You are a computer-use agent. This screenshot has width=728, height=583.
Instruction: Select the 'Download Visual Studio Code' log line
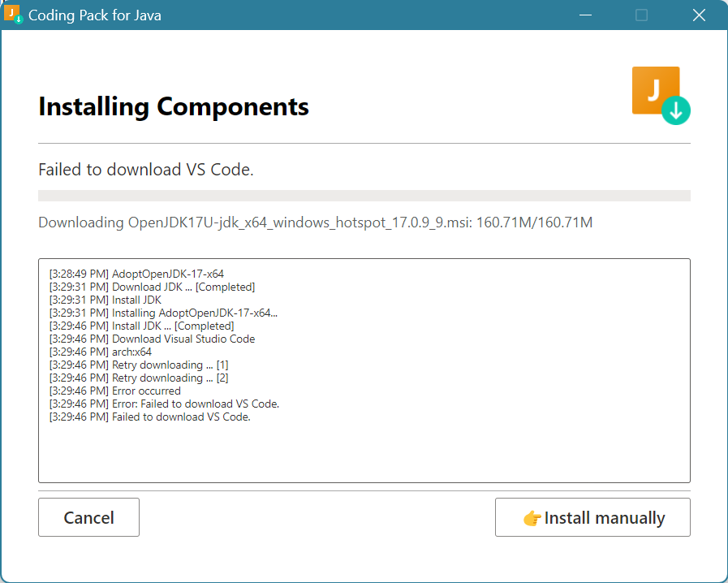152,339
